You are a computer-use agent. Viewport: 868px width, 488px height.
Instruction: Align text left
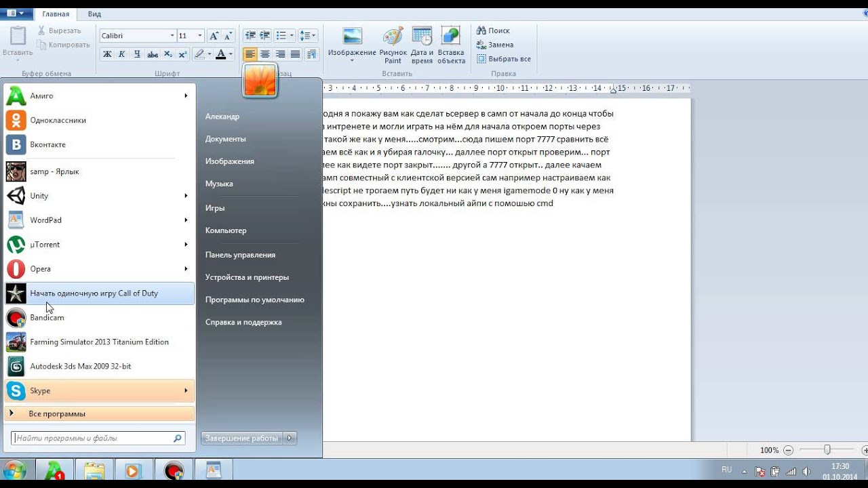coord(251,54)
